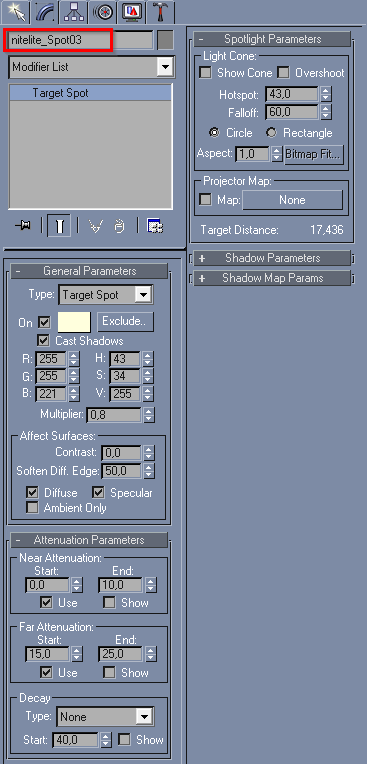The image size is (367, 764).
Task: Click the V value spinner
Action: coord(148,394)
